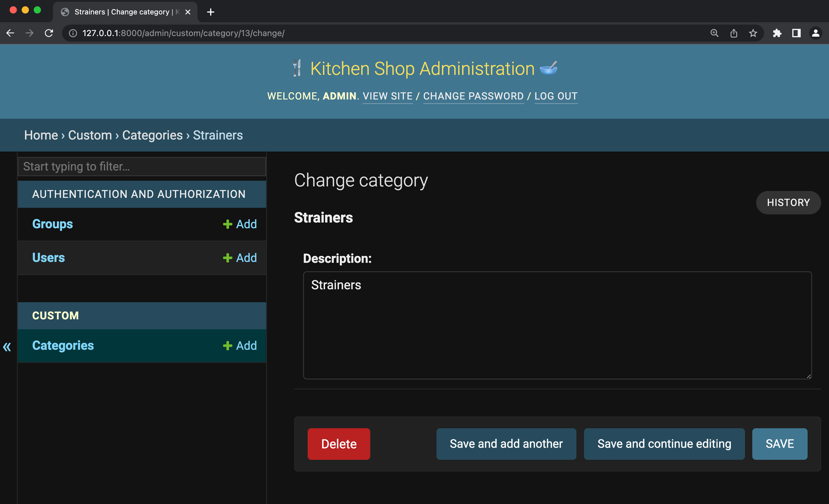829x504 pixels.
Task: Click the site info icon in the address bar
Action: [x=73, y=33]
